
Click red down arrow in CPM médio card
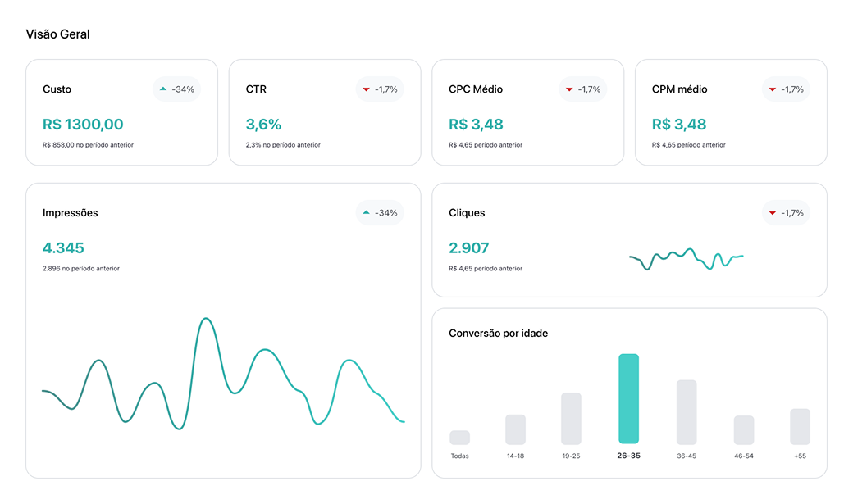click(x=772, y=89)
